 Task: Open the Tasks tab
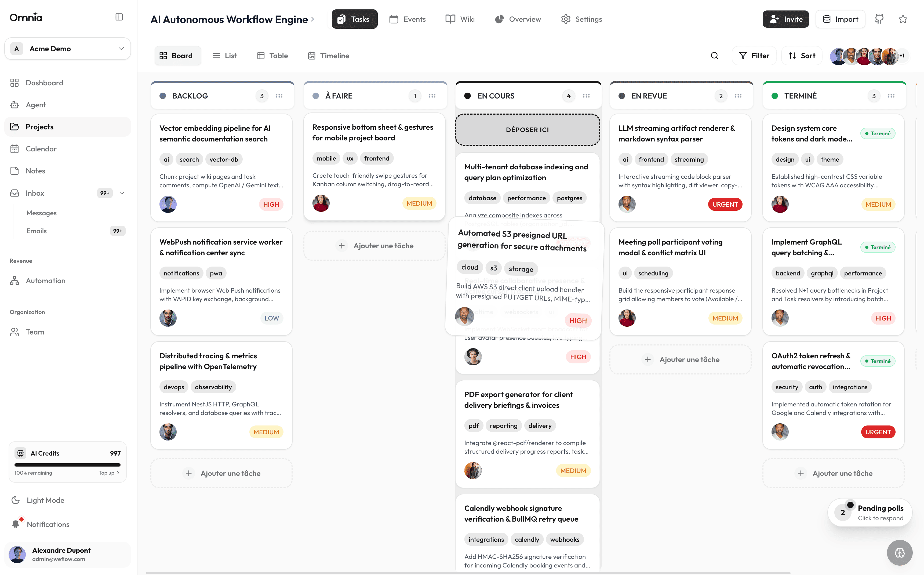click(354, 19)
